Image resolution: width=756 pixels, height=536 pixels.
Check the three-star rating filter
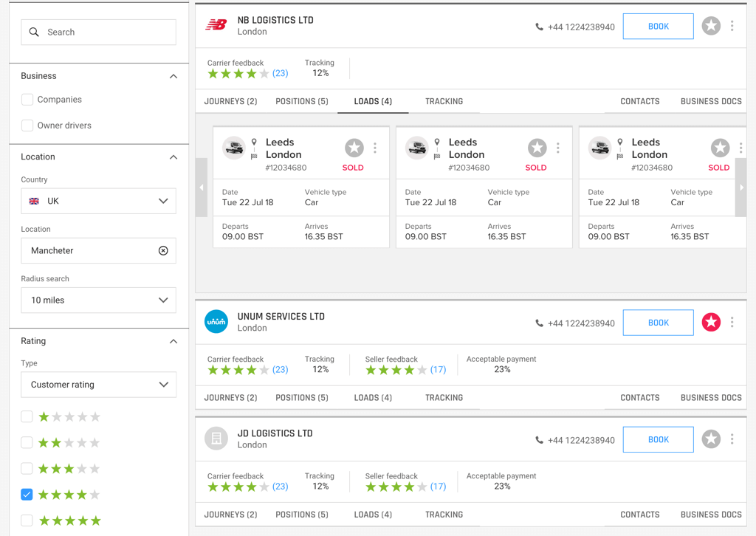pos(27,469)
